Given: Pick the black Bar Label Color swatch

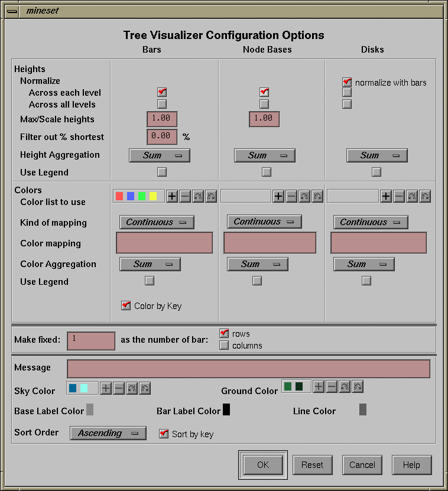Looking at the screenshot, I should (x=226, y=409).
